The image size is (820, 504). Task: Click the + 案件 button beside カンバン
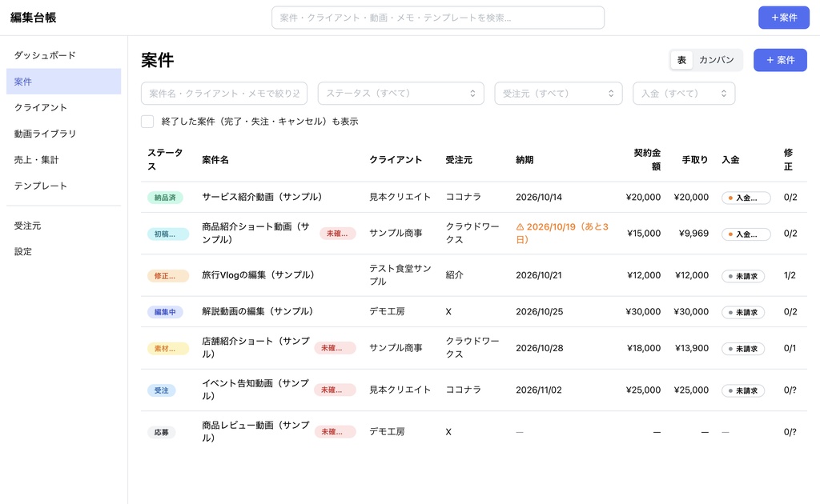click(780, 60)
